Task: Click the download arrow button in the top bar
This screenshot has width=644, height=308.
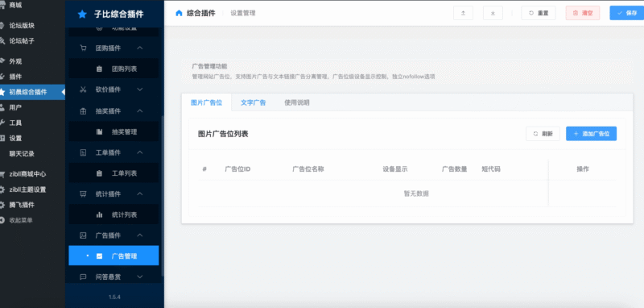Action: [x=493, y=13]
